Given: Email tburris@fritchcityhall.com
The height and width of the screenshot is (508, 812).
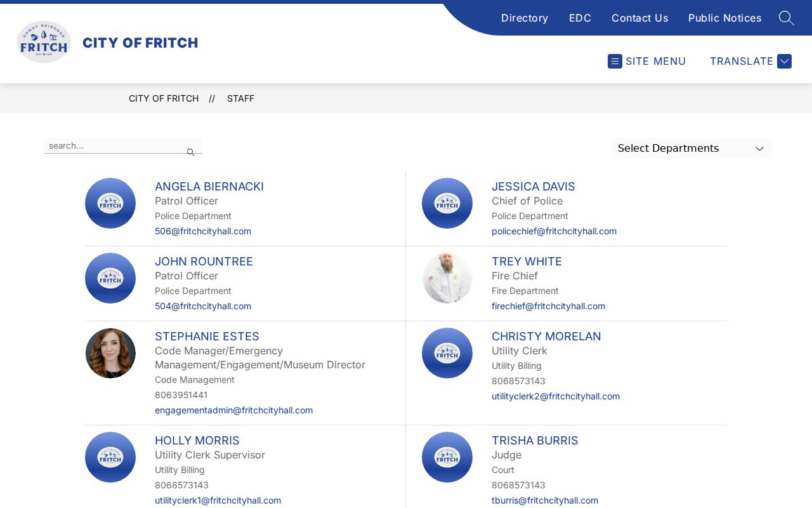Looking at the screenshot, I should click(x=545, y=500).
